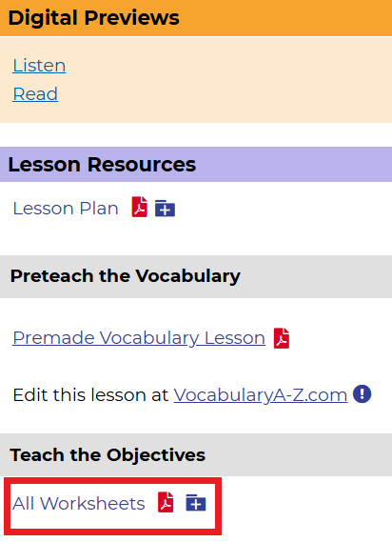Select the All Worksheets text label

pyautogui.click(x=79, y=503)
